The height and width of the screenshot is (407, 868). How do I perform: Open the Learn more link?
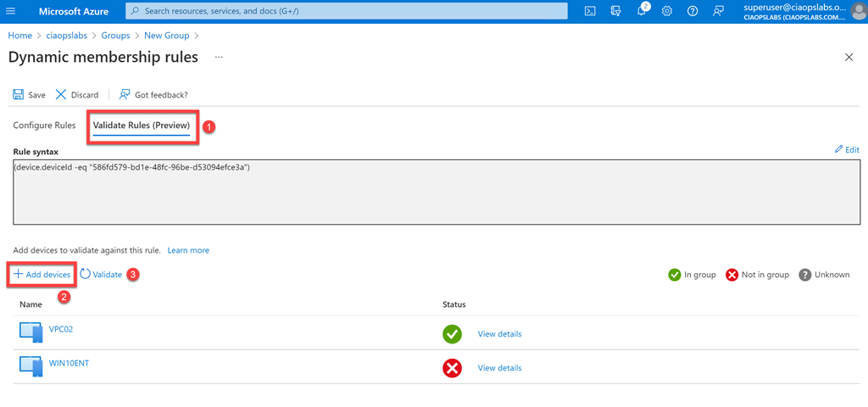188,250
